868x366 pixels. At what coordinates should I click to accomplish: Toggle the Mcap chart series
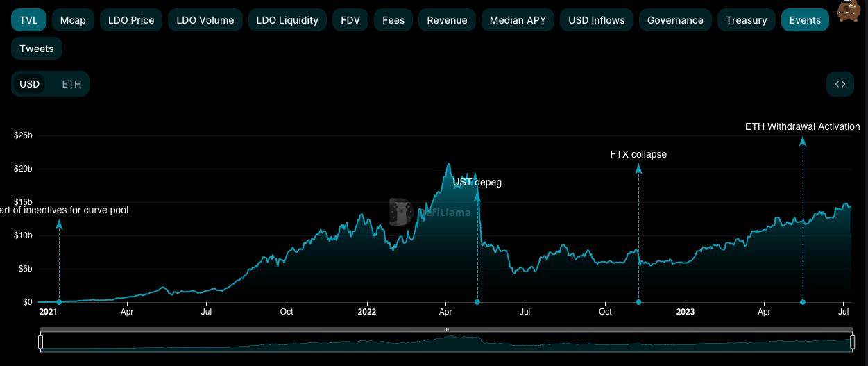pos(73,20)
